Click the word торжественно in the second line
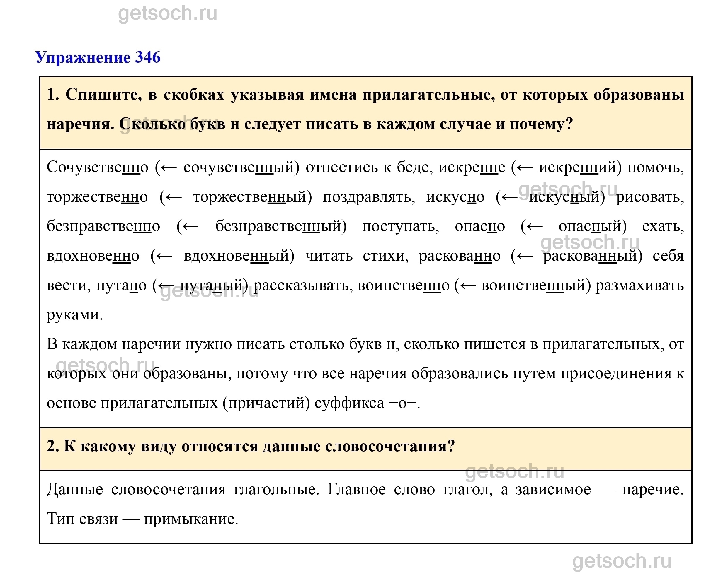Image resolution: width=728 pixels, height=576 pixels. [x=97, y=197]
